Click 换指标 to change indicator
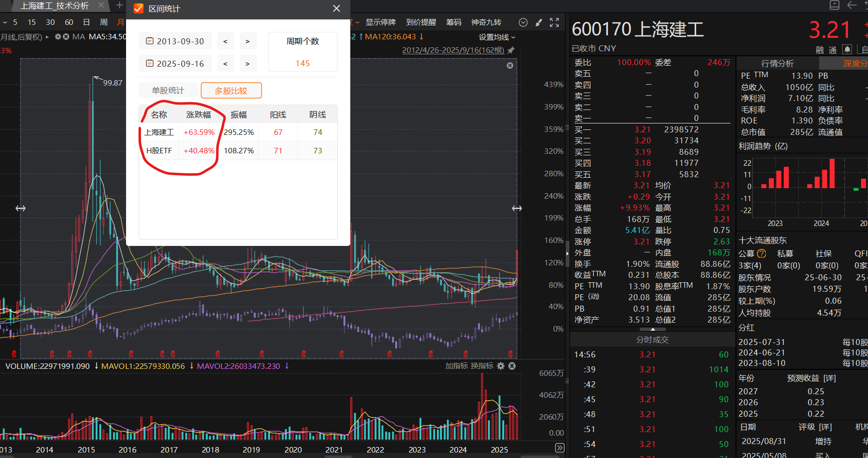Viewport: 868px width, 458px height. pos(482,366)
